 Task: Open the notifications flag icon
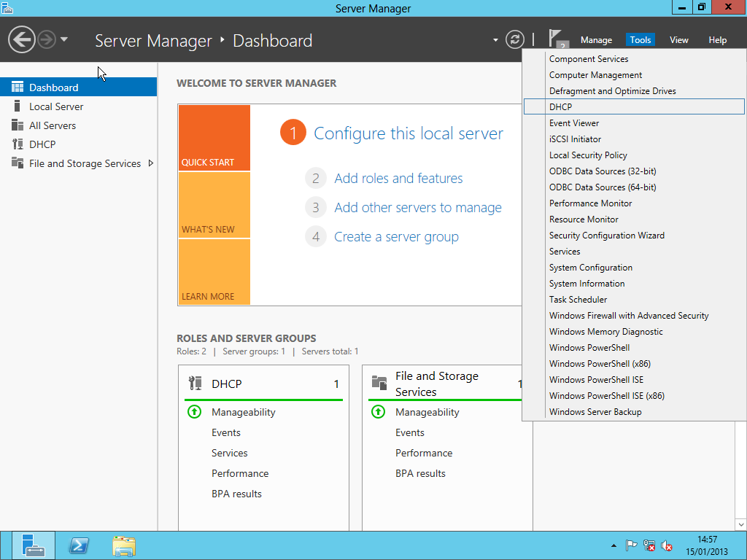point(557,39)
